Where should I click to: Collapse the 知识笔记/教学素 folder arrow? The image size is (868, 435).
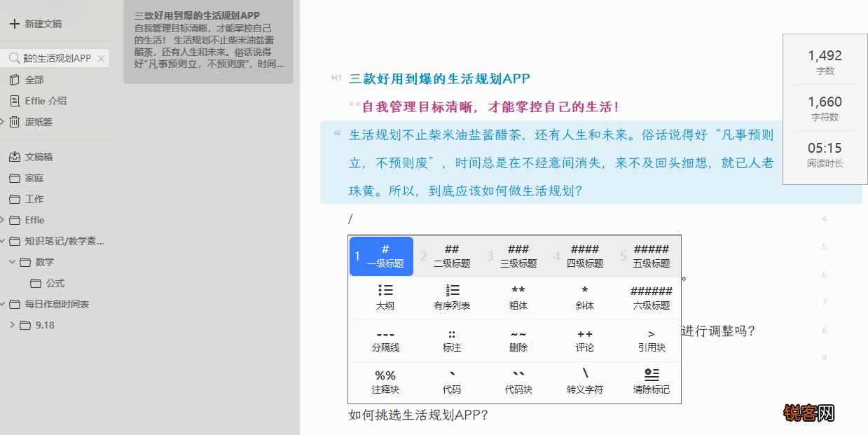click(3, 241)
